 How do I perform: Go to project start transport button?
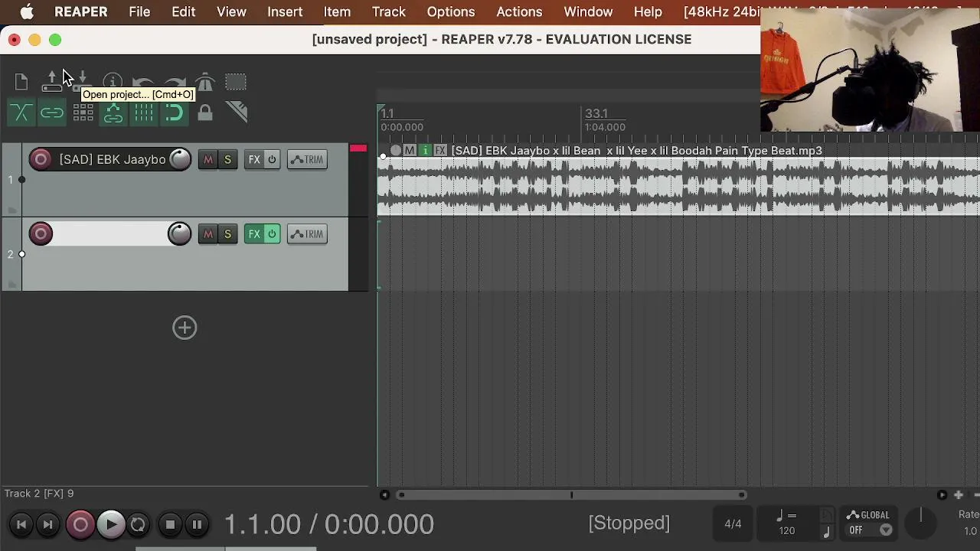pos(21,524)
